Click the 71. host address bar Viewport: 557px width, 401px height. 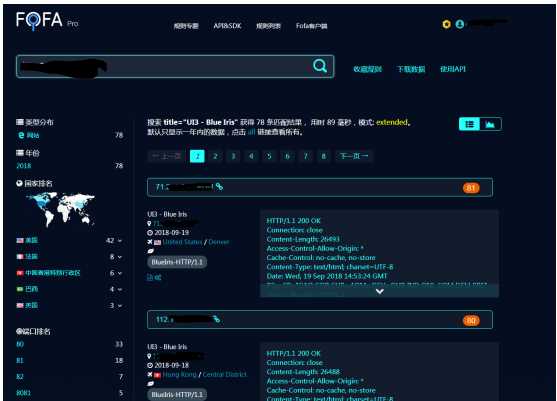tap(320, 187)
